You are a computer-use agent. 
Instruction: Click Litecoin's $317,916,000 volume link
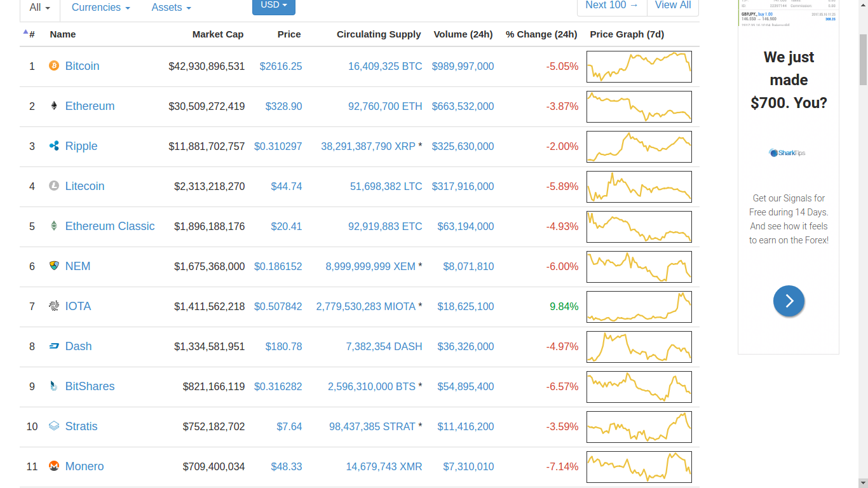click(x=463, y=186)
